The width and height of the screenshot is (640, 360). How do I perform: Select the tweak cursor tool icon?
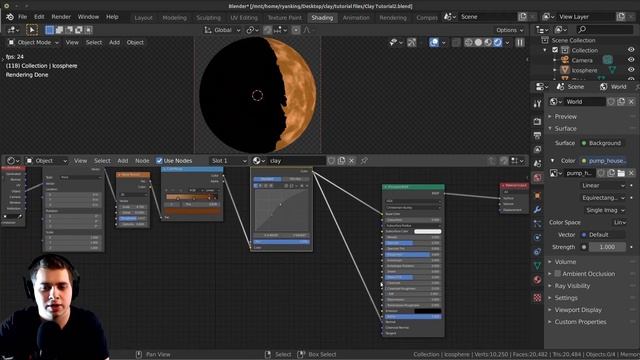pyautogui.click(x=32, y=30)
